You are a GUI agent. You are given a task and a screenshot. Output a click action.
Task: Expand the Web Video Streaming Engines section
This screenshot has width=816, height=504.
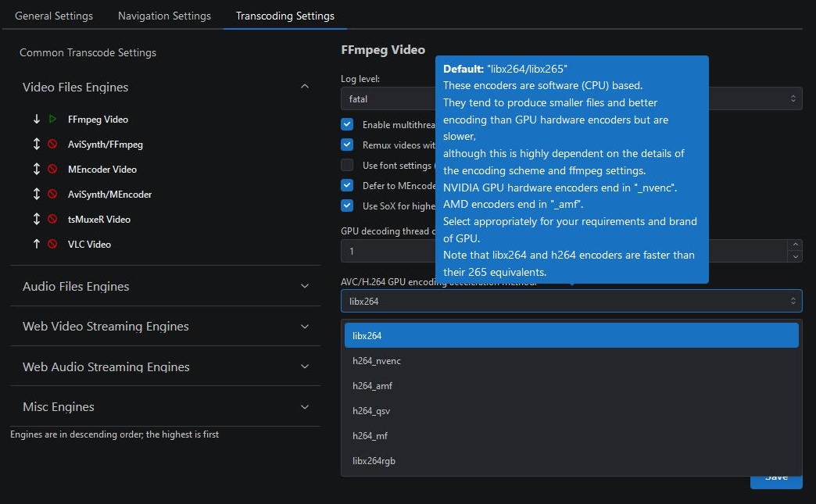305,327
